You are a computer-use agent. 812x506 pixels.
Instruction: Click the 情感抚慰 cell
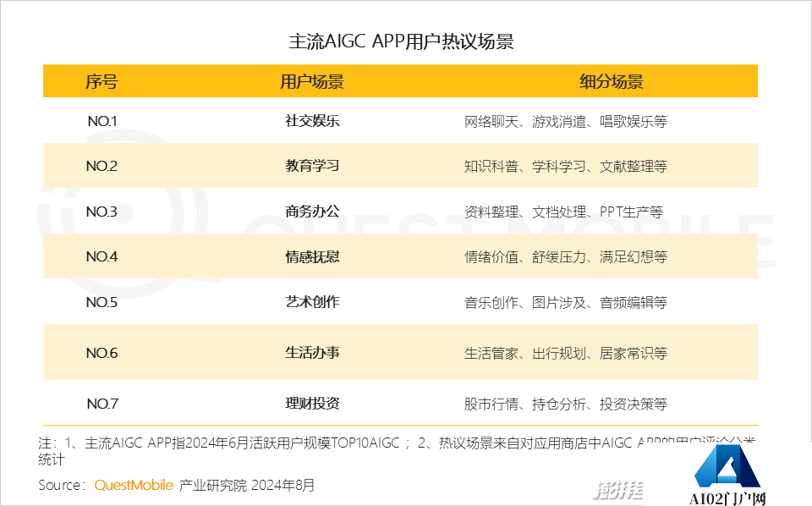[x=312, y=257]
